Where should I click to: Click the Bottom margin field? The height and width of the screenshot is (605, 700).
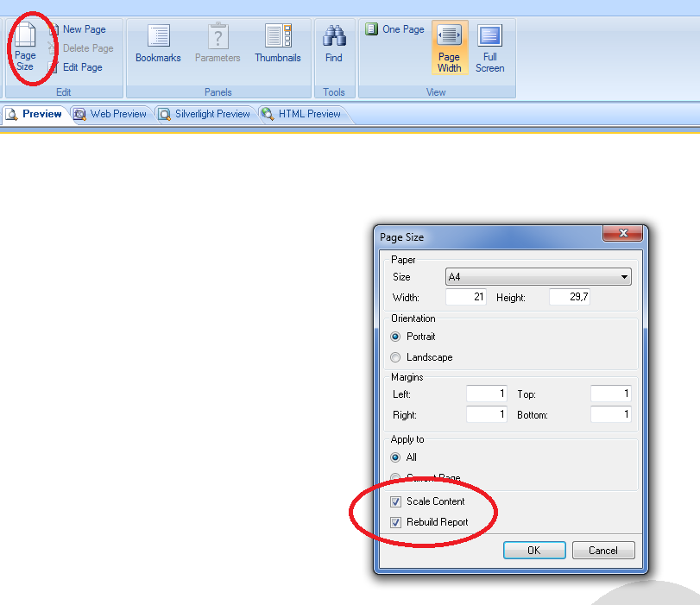[611, 414]
